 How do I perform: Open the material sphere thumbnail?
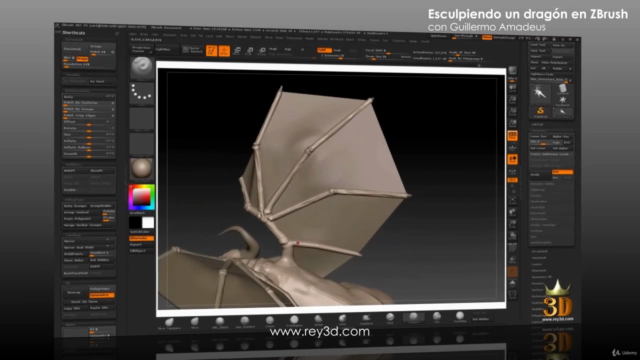tap(142, 169)
